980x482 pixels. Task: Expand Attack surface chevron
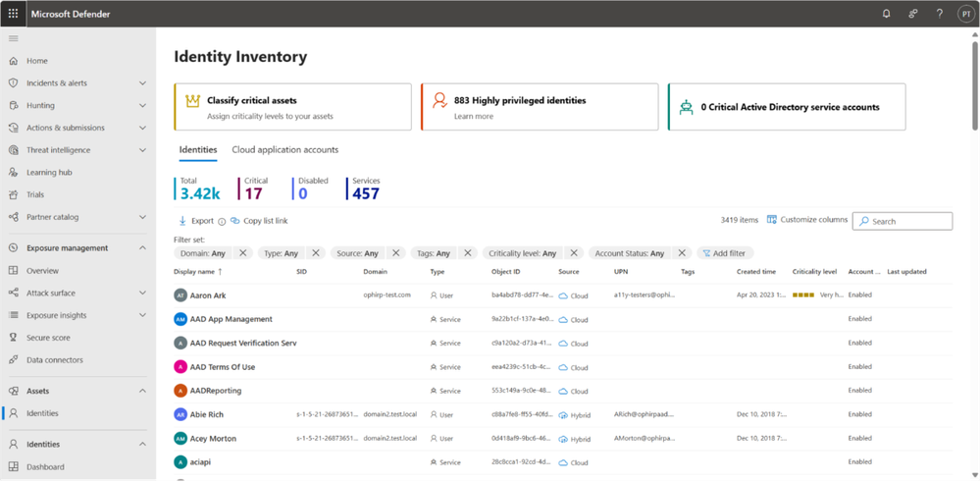[142, 294]
